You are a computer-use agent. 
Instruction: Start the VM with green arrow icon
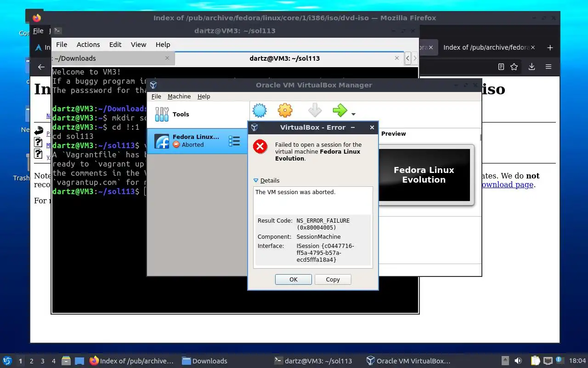point(339,110)
